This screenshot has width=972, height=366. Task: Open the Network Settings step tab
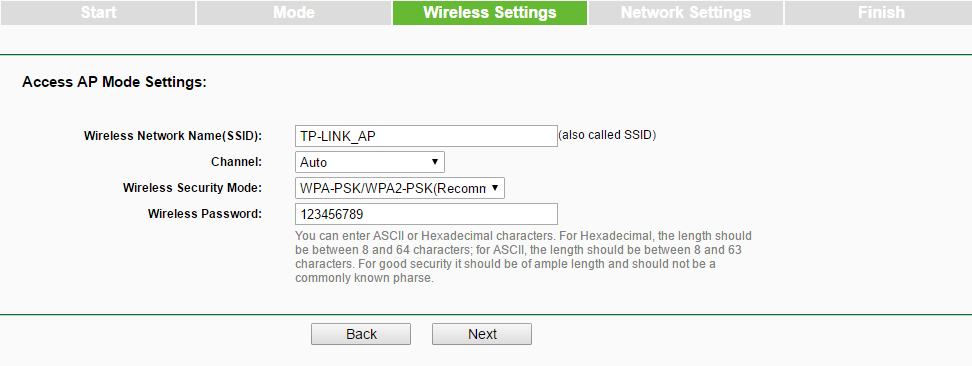686,12
